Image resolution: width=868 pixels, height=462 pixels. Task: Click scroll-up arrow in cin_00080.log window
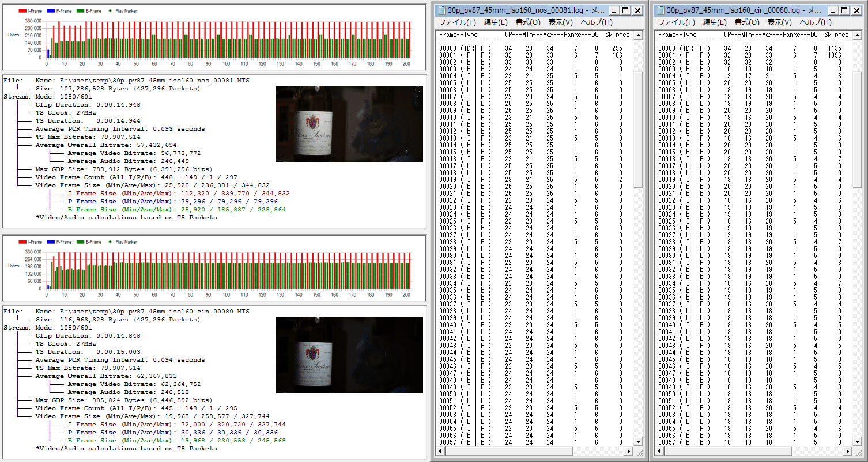(x=857, y=35)
